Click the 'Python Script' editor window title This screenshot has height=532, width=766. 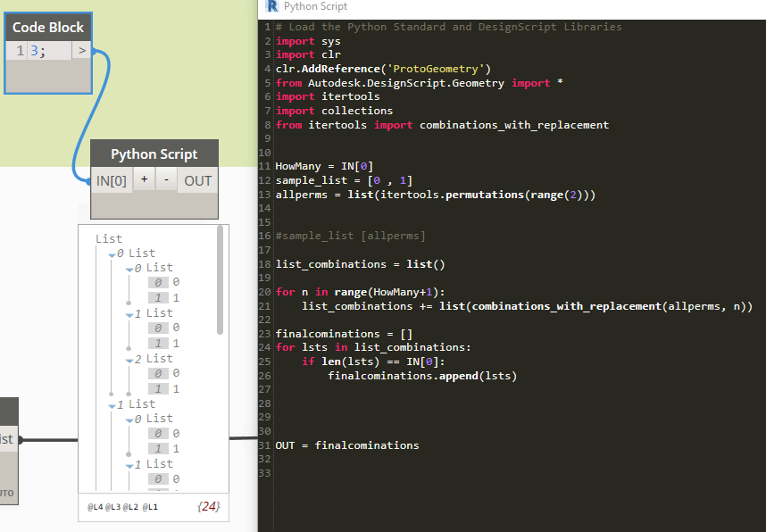(315, 6)
